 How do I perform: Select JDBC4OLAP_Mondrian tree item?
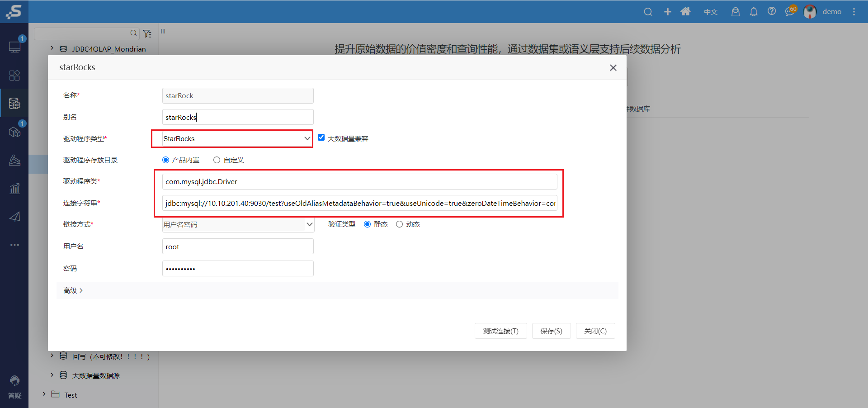click(x=109, y=49)
